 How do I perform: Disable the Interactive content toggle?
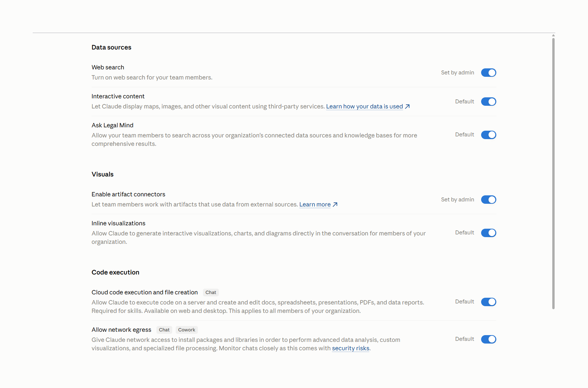pos(489,102)
